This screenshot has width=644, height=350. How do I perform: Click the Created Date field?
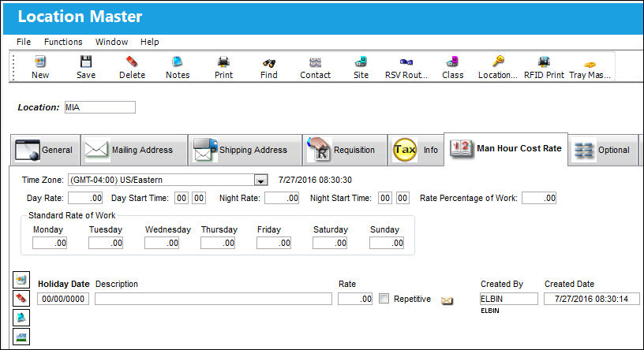(591, 299)
